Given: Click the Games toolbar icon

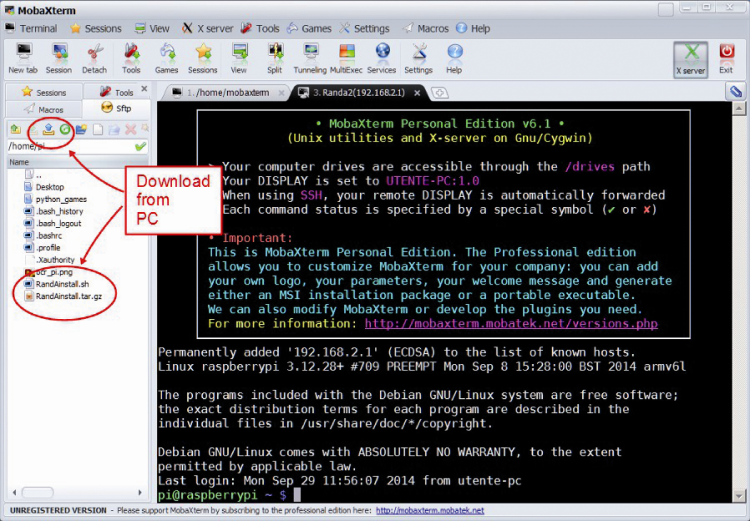Looking at the screenshot, I should pos(166,58).
